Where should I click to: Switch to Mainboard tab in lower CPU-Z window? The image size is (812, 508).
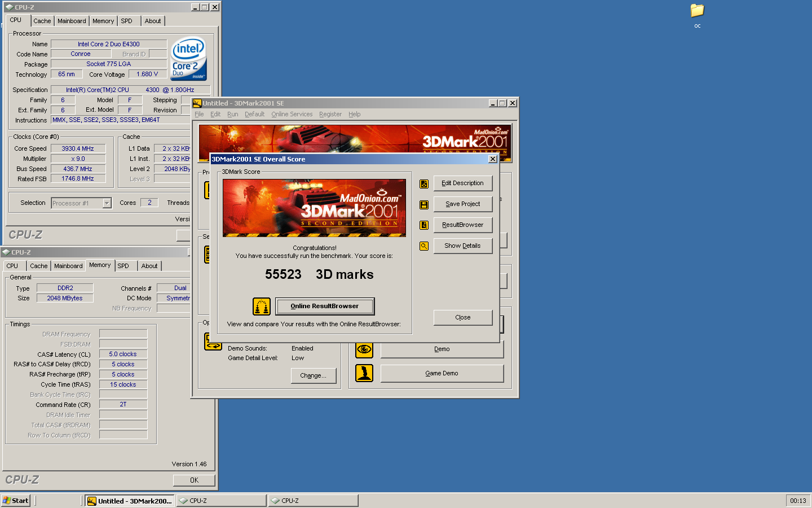tap(69, 266)
